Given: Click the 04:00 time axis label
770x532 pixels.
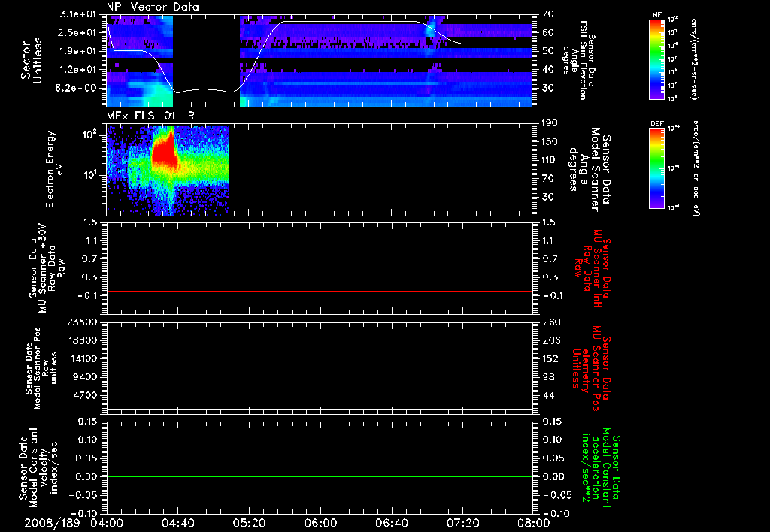Looking at the screenshot, I should 107,523.
